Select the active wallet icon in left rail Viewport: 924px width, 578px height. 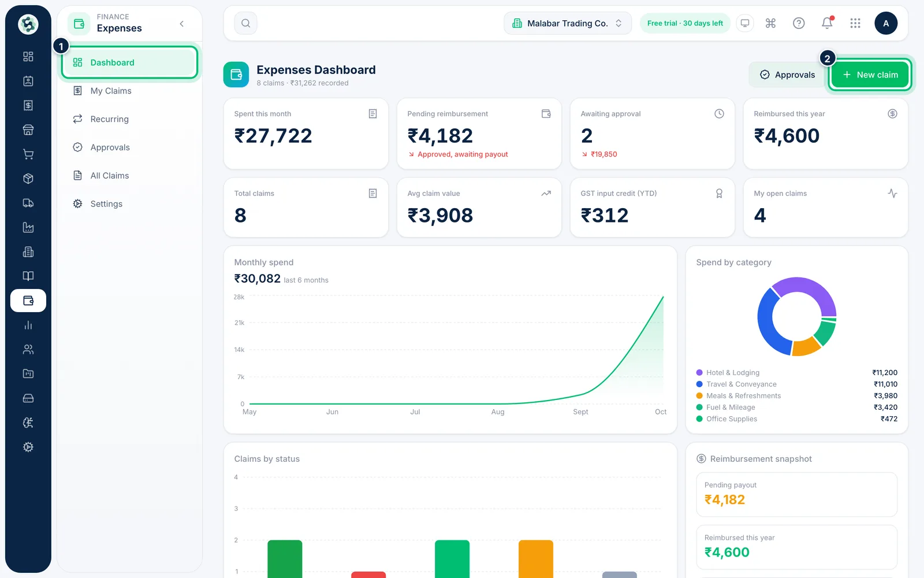(28, 301)
